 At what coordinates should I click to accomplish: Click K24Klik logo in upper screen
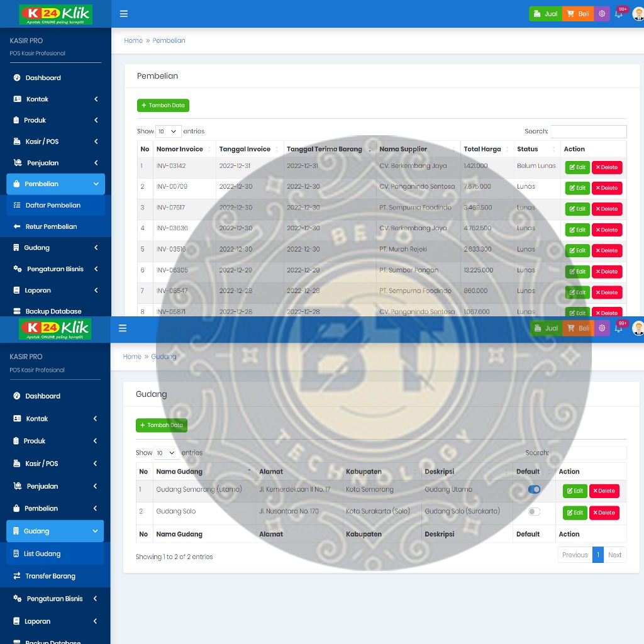[56, 14]
